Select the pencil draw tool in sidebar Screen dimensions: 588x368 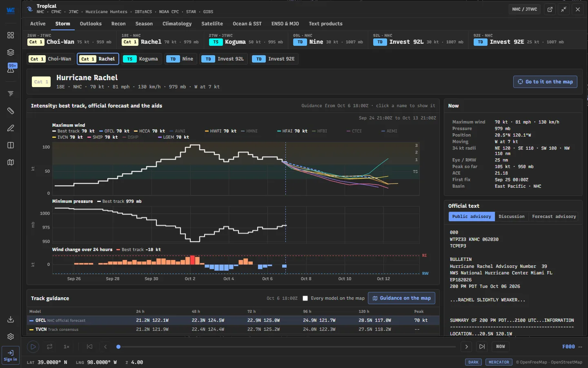(x=11, y=128)
